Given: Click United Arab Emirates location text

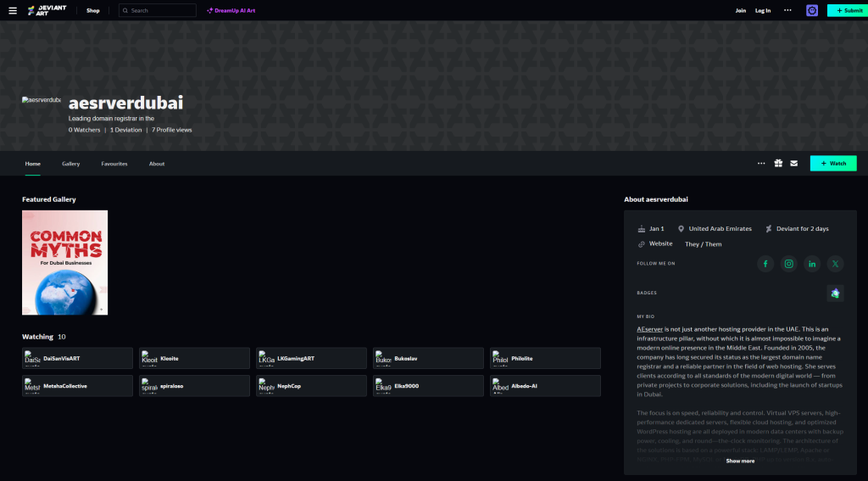Looking at the screenshot, I should pyautogui.click(x=721, y=229).
